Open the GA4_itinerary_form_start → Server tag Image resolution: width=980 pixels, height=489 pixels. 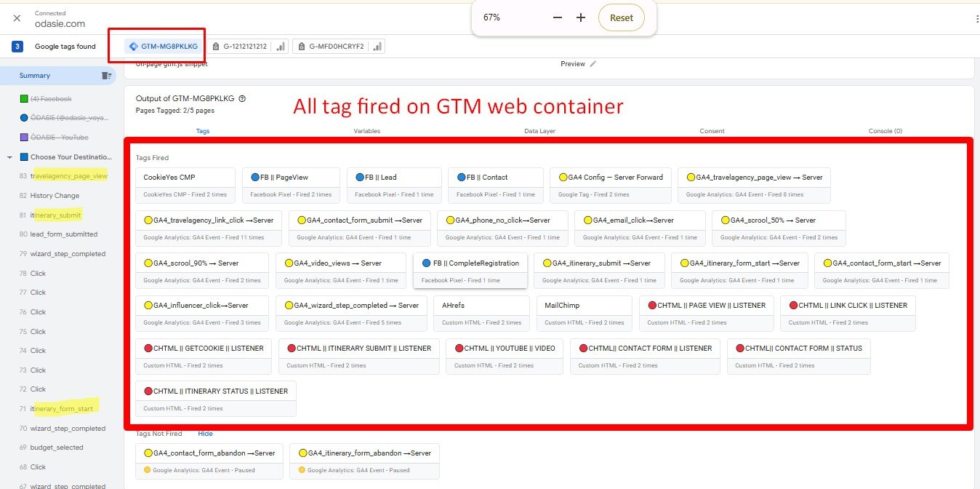(739, 271)
